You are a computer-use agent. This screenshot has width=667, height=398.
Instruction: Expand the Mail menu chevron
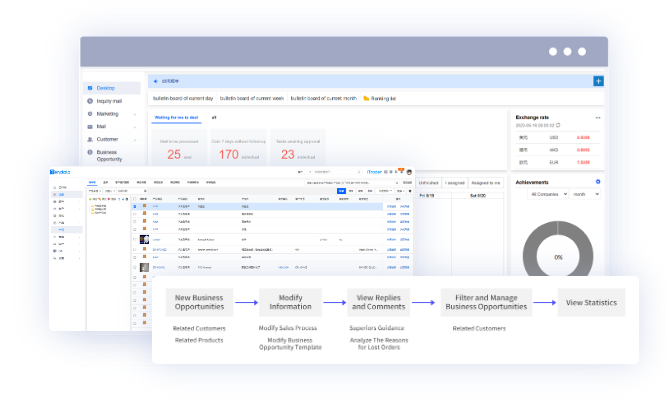tap(135, 127)
